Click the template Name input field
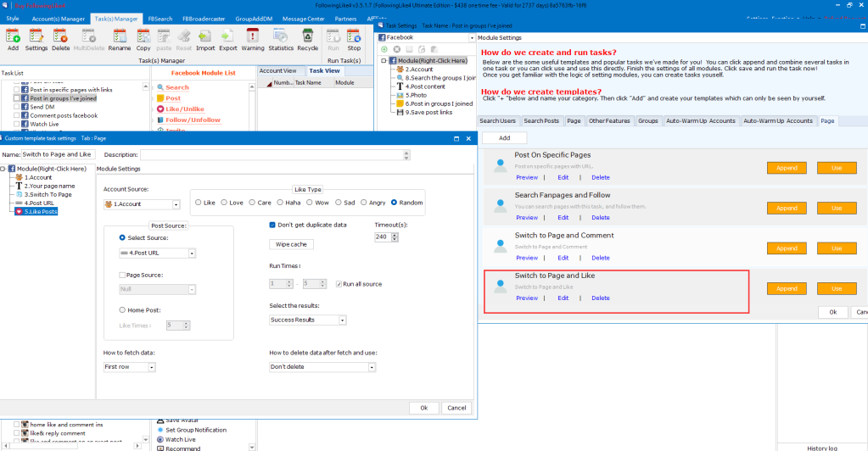868x451 pixels. [59, 154]
